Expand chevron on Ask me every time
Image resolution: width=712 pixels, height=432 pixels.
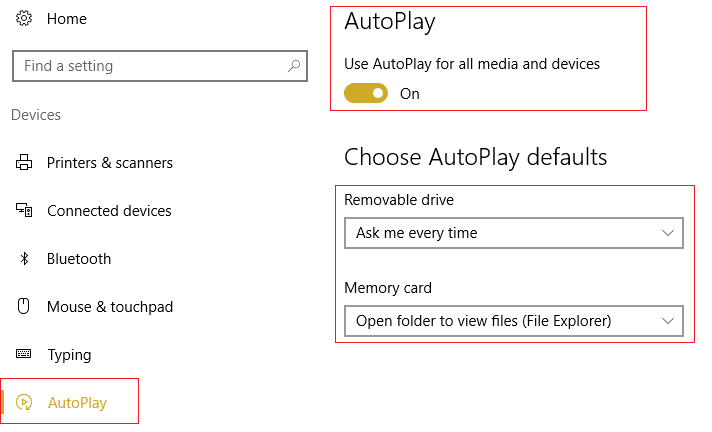click(668, 233)
